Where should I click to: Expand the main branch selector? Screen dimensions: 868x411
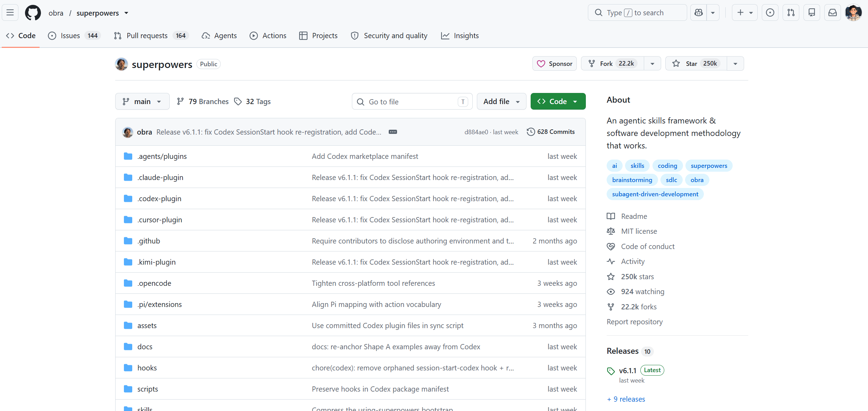pyautogui.click(x=142, y=101)
